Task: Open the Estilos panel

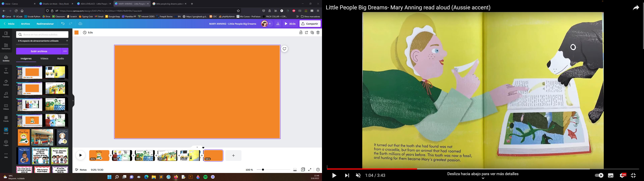Action: (6, 83)
